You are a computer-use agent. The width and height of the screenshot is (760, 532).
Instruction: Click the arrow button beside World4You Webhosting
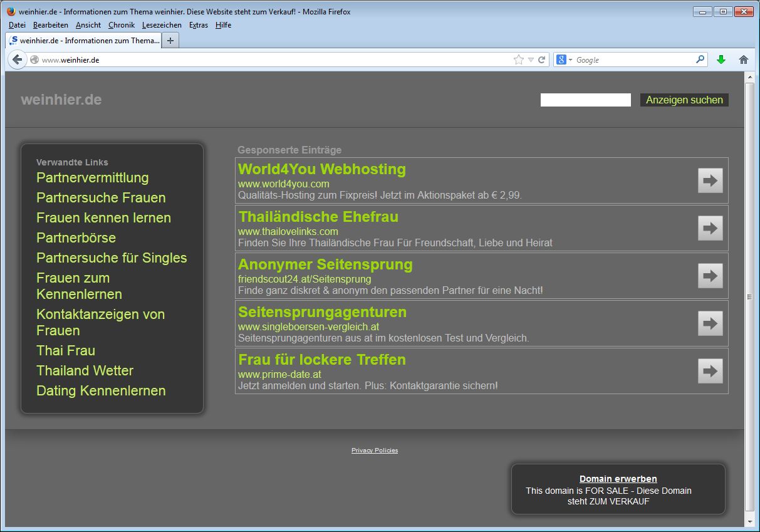[710, 180]
